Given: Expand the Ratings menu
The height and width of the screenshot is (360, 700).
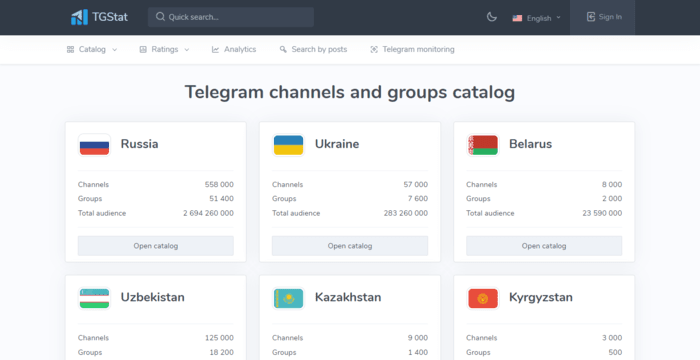Looking at the screenshot, I should 164,50.
